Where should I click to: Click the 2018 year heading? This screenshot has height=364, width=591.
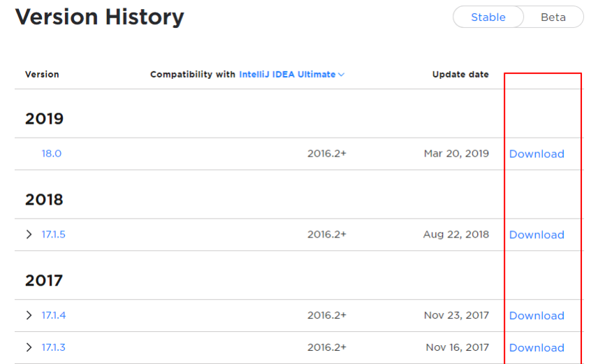[x=44, y=200]
